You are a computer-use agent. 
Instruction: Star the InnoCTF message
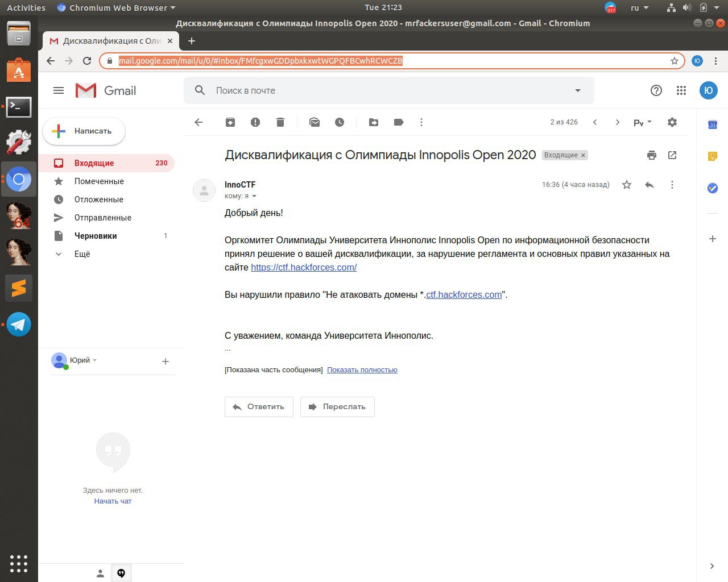pyautogui.click(x=627, y=185)
